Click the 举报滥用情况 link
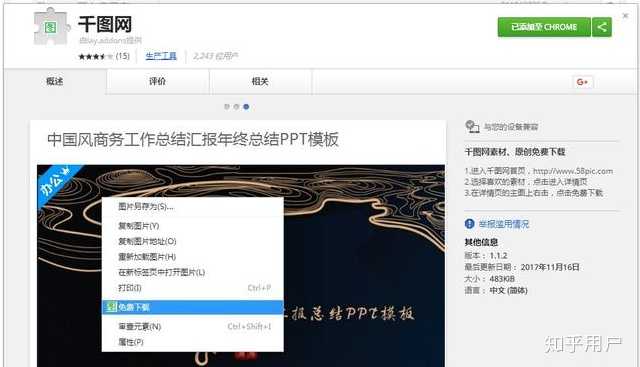This screenshot has width=640, height=367. tap(504, 224)
